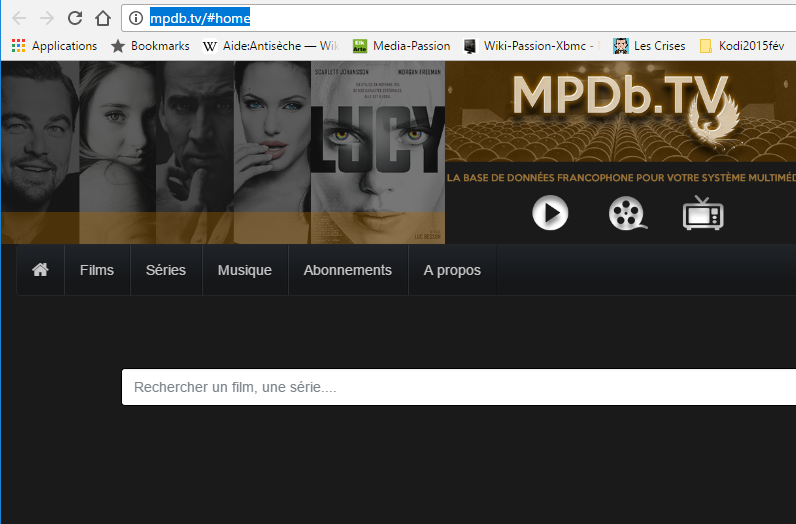The height and width of the screenshot is (524, 796).
Task: Open the Films menu
Action: pyautogui.click(x=97, y=270)
